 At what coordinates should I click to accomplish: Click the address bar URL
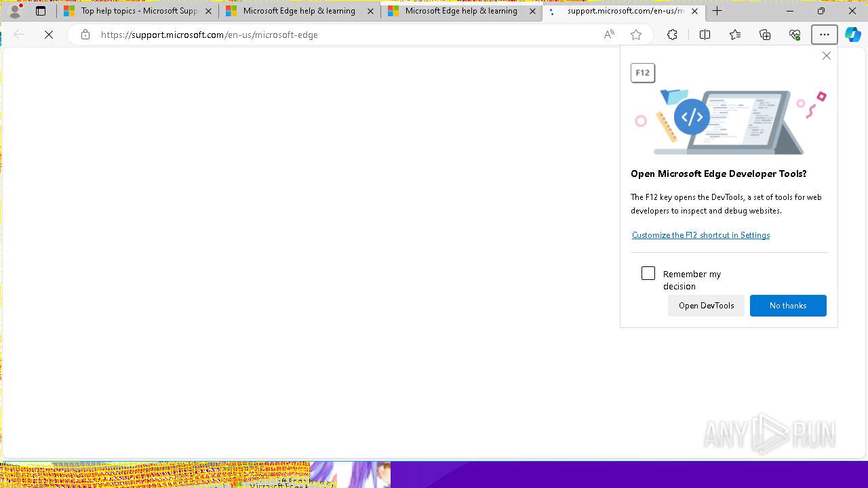pos(210,35)
